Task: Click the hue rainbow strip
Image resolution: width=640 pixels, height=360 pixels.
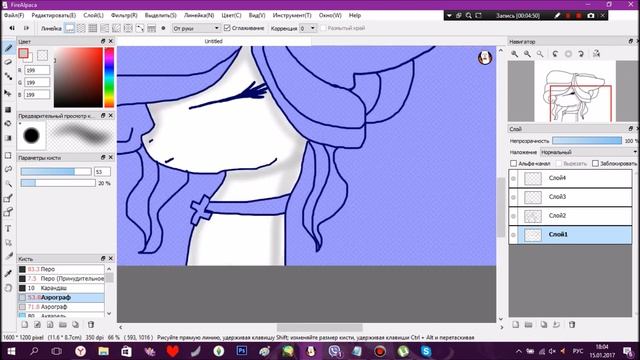Action: 109,77
